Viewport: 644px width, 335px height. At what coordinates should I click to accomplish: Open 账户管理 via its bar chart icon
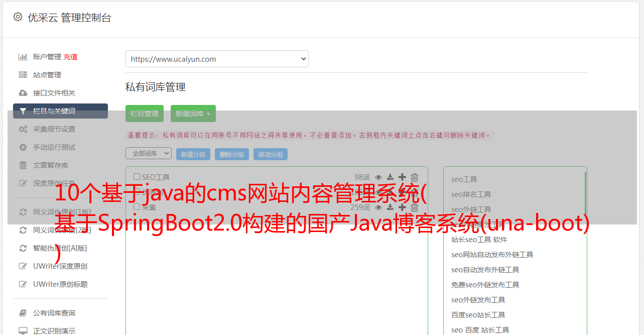coord(23,57)
